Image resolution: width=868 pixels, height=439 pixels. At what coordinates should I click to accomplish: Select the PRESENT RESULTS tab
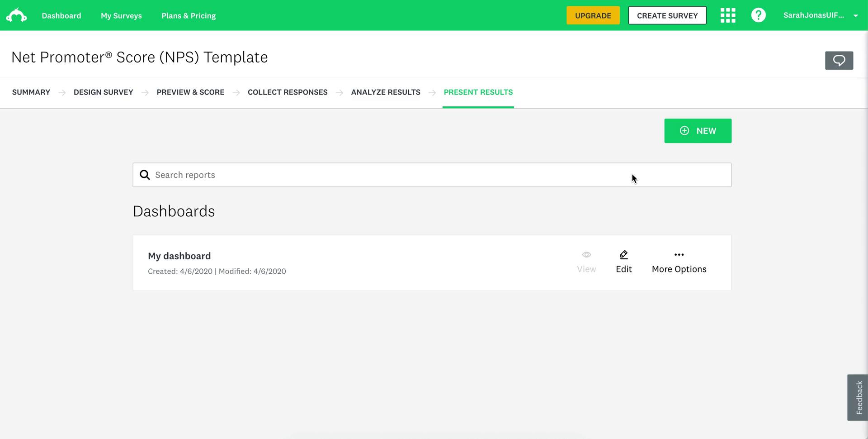point(478,92)
